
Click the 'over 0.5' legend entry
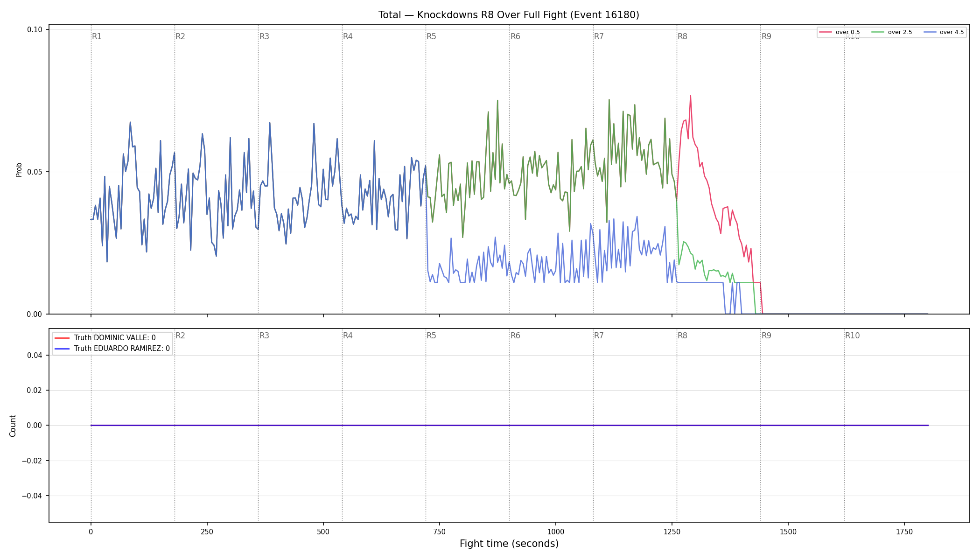[x=840, y=32]
